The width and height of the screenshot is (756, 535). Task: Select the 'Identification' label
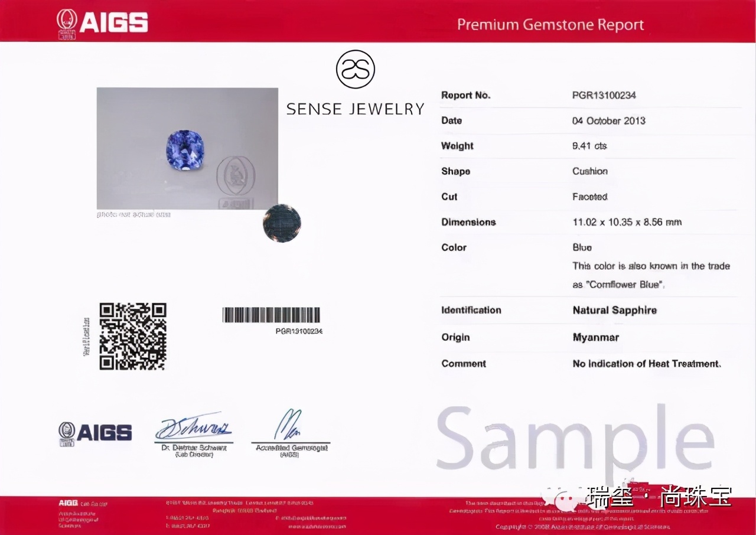pyautogui.click(x=471, y=310)
